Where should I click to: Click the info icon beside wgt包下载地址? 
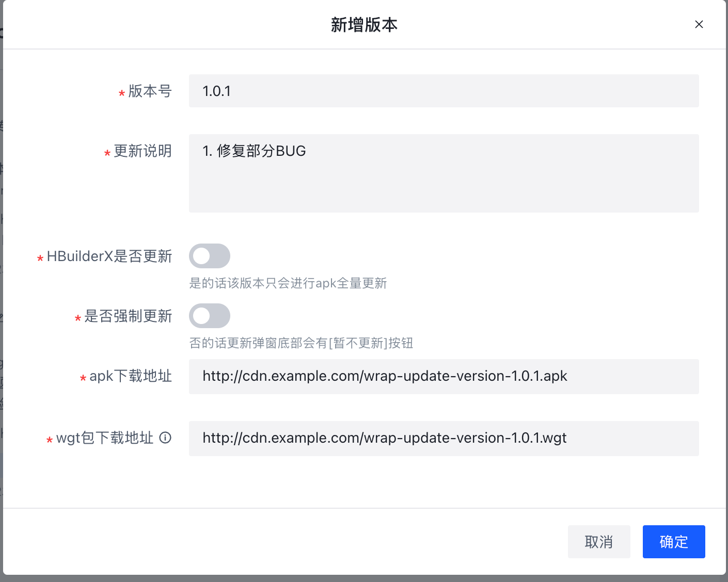(165, 438)
